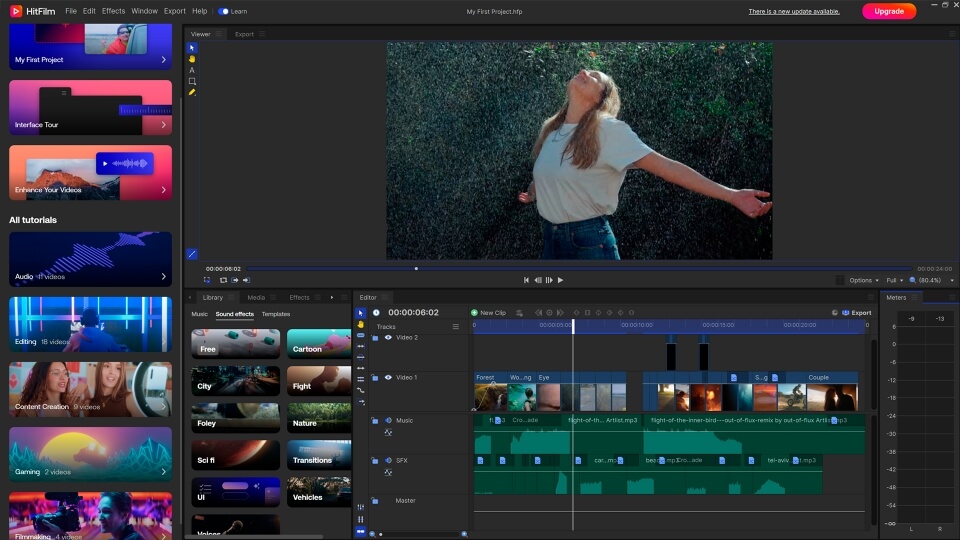Open the Full quality dropdown
Viewport: 960px width, 540px height.
tap(894, 280)
